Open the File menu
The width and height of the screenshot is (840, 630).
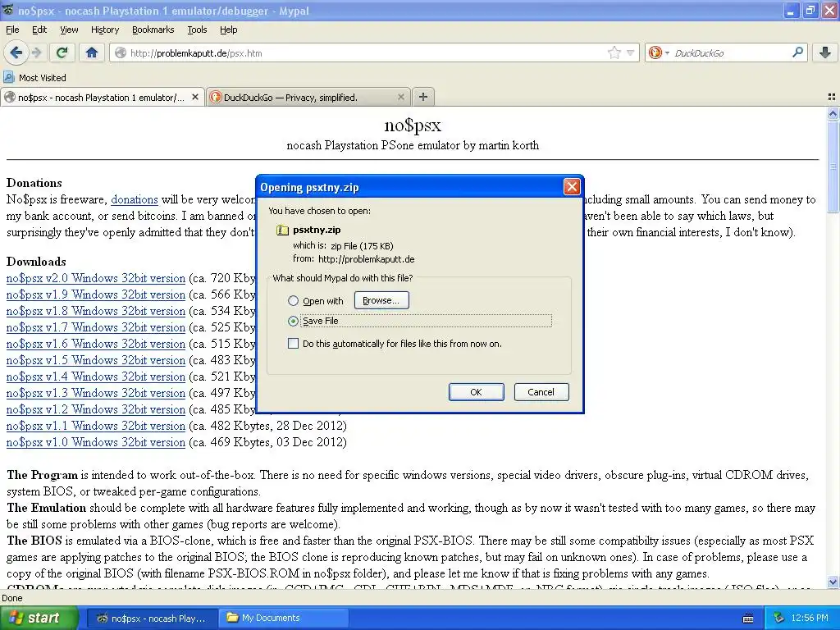click(11, 30)
